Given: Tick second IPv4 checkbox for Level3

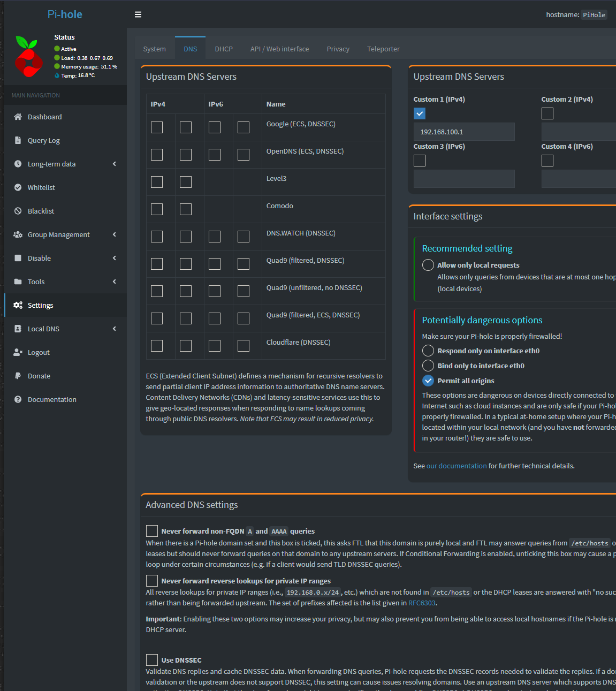Looking at the screenshot, I should tap(186, 182).
